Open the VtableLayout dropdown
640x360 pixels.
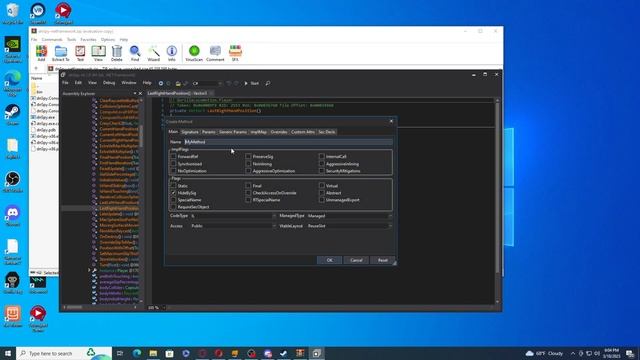pyautogui.click(x=349, y=226)
